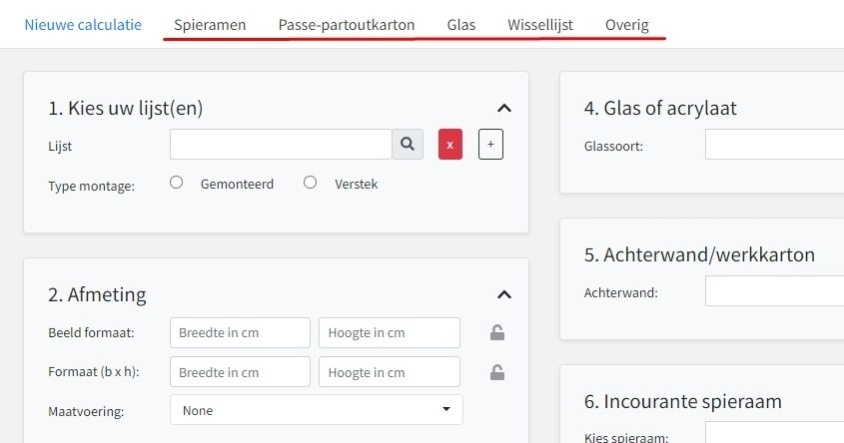
Task: Click the Glassoort input field
Action: coord(775,144)
